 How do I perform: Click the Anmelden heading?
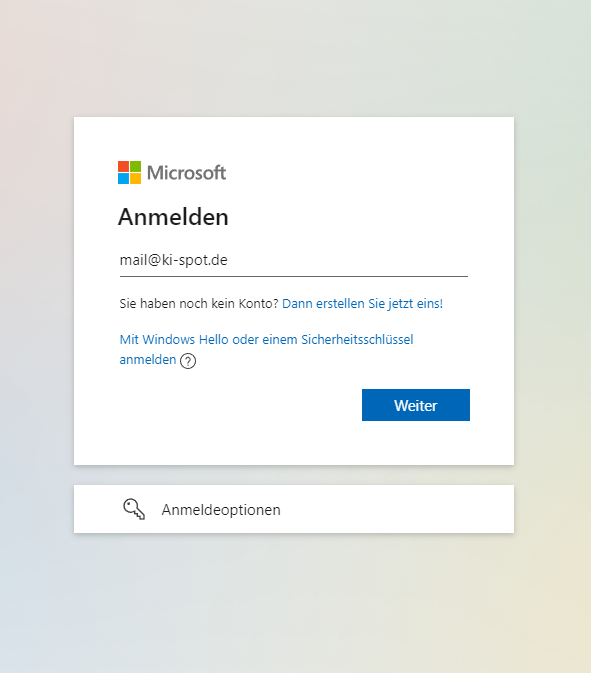coord(173,217)
